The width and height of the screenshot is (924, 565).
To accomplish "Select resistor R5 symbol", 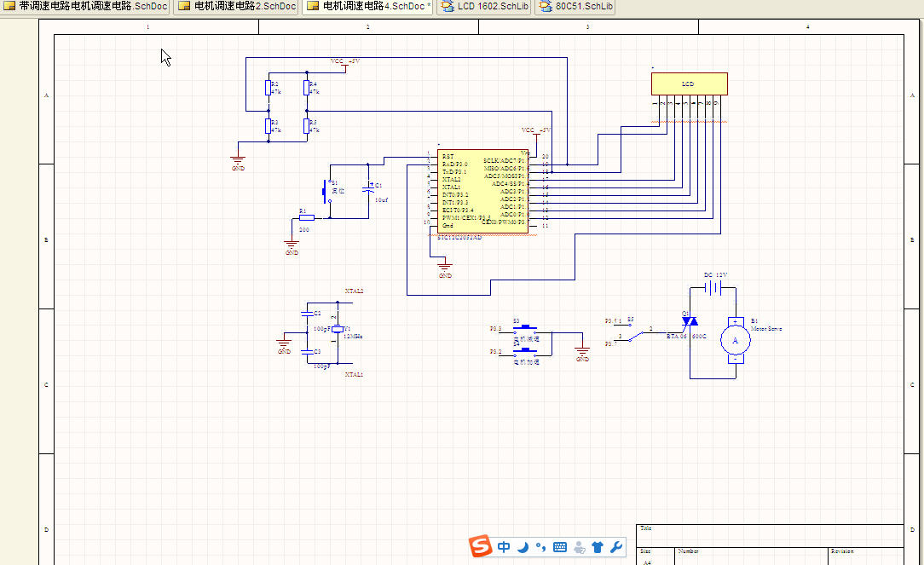I will pos(306,125).
